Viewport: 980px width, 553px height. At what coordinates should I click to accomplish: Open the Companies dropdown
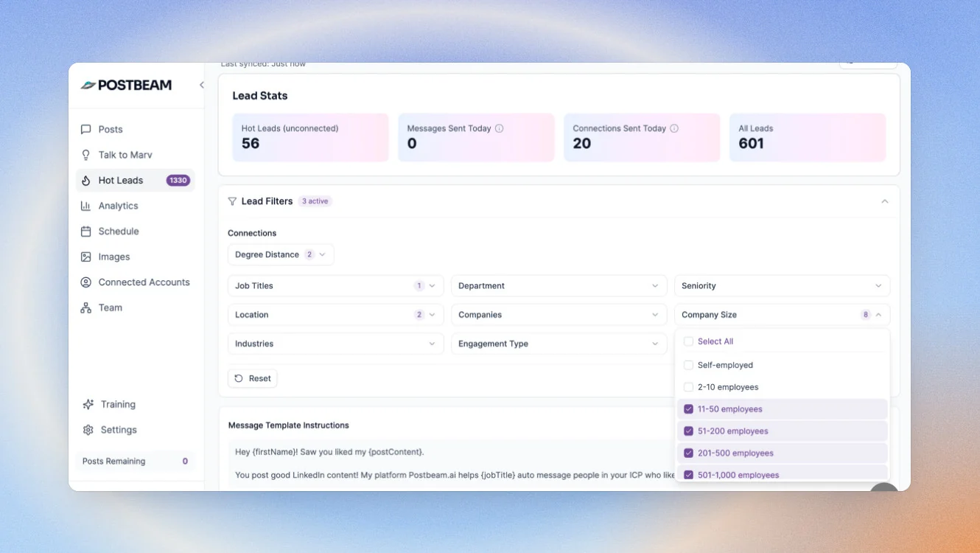click(559, 315)
